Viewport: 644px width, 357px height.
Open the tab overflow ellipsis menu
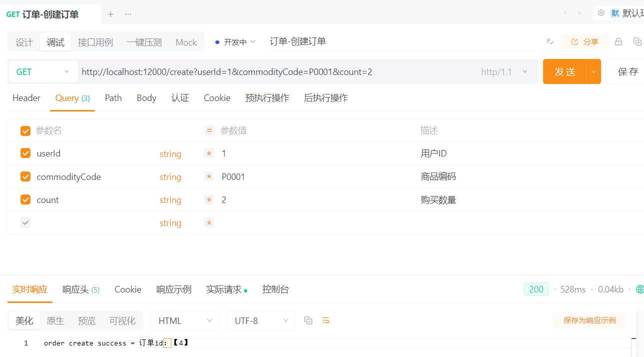128,14
